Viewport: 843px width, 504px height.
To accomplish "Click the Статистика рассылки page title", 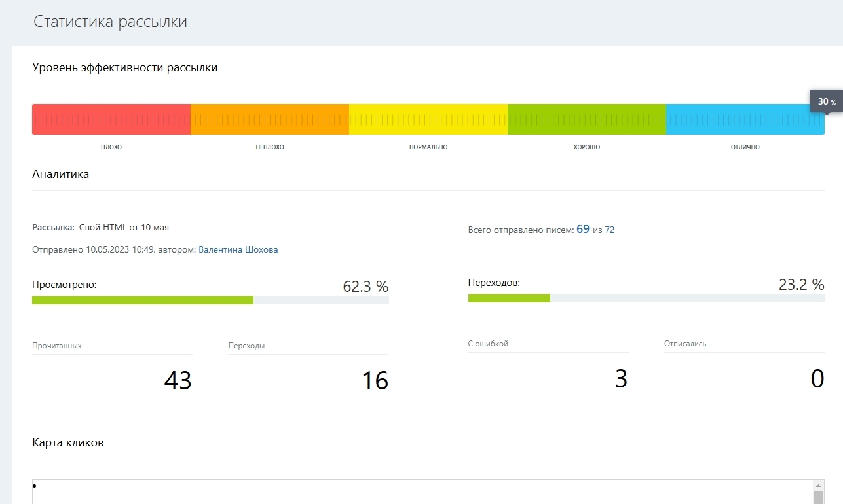I will pos(110,22).
